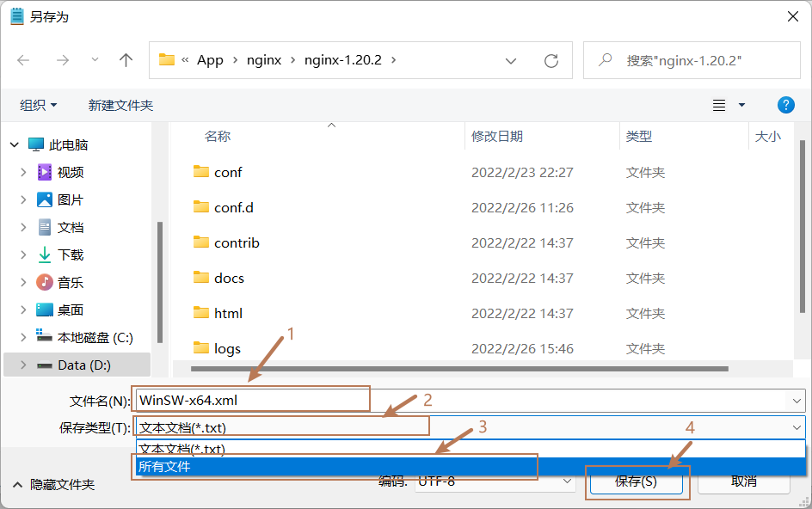This screenshot has width=812, height=509.
Task: Click the help question mark icon
Action: (x=785, y=105)
